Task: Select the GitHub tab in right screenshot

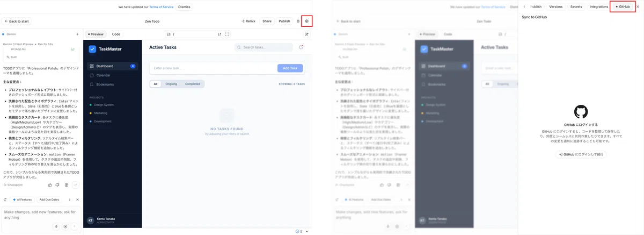Action: point(623,6)
